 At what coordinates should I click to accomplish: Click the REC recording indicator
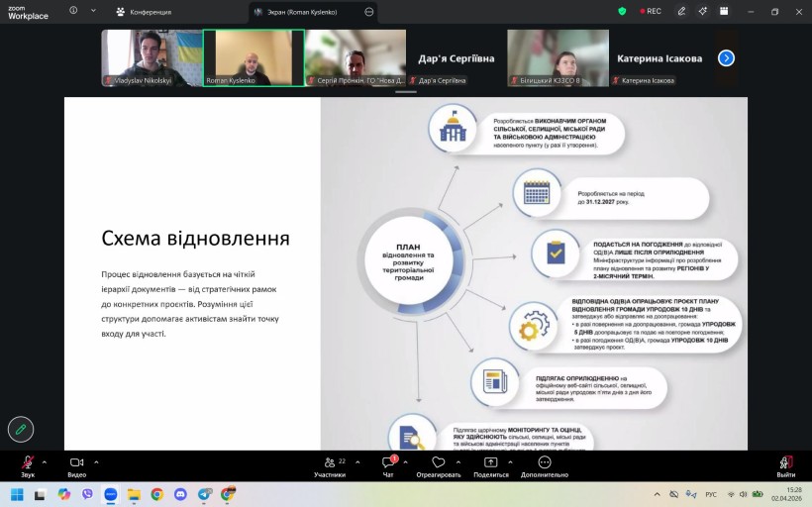point(651,12)
